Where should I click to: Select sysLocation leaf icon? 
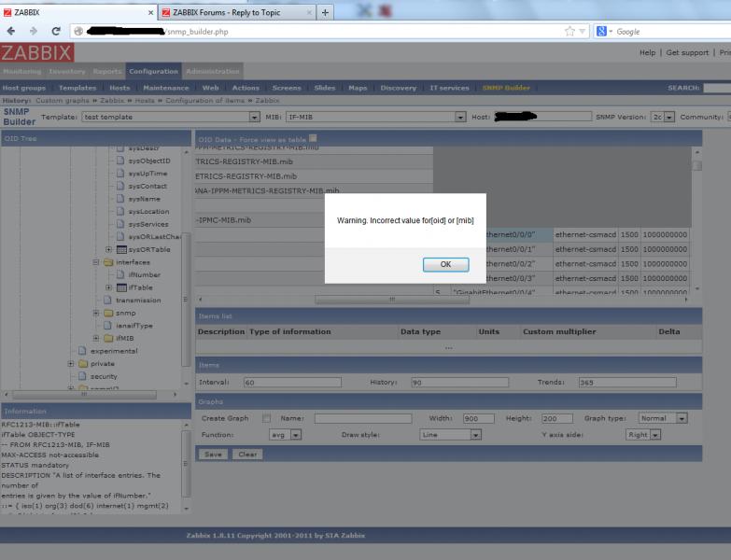pyautogui.click(x=120, y=212)
